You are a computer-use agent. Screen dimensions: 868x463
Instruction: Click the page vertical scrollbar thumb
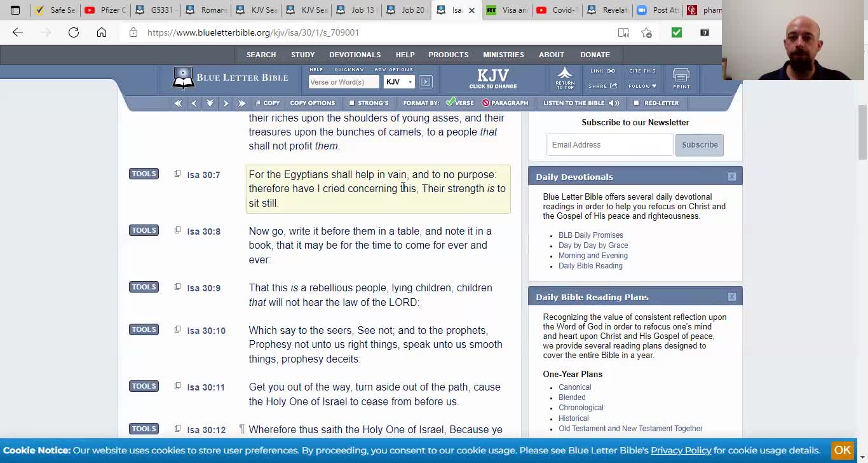[862, 132]
